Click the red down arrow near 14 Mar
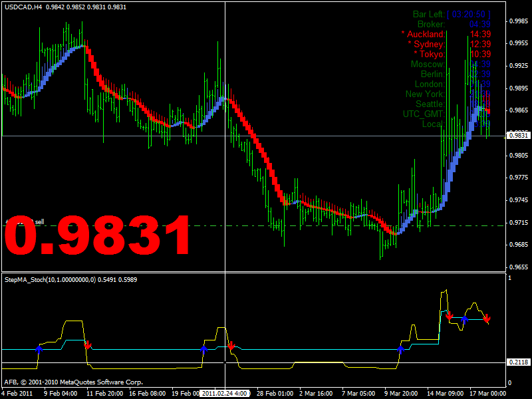This screenshot has height=399, width=532. point(450,315)
